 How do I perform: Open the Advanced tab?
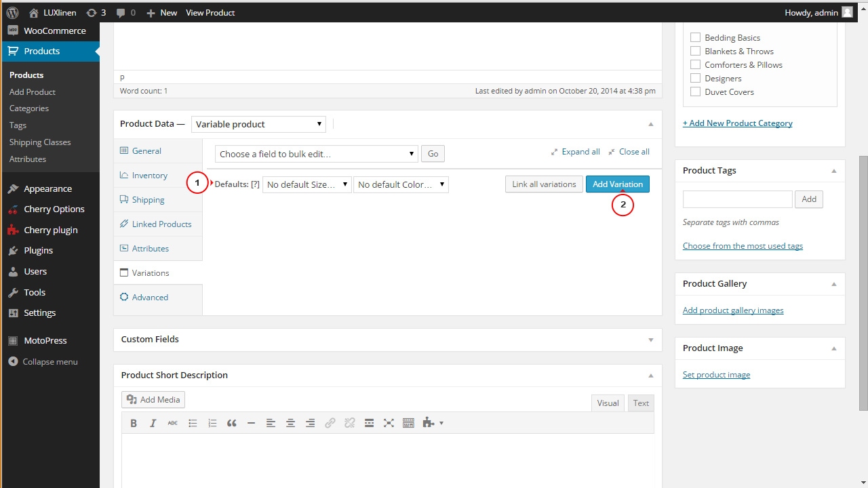[x=158, y=298]
